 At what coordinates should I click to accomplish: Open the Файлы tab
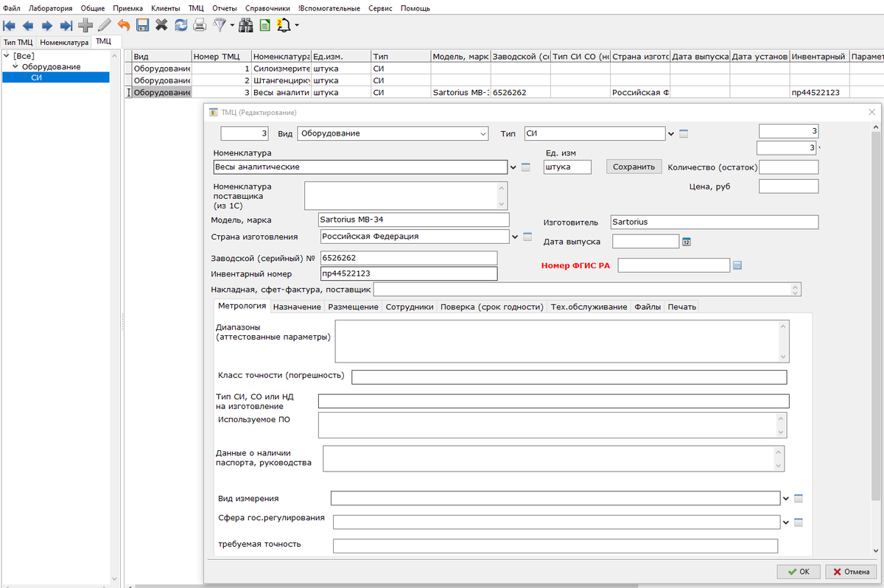(x=648, y=307)
